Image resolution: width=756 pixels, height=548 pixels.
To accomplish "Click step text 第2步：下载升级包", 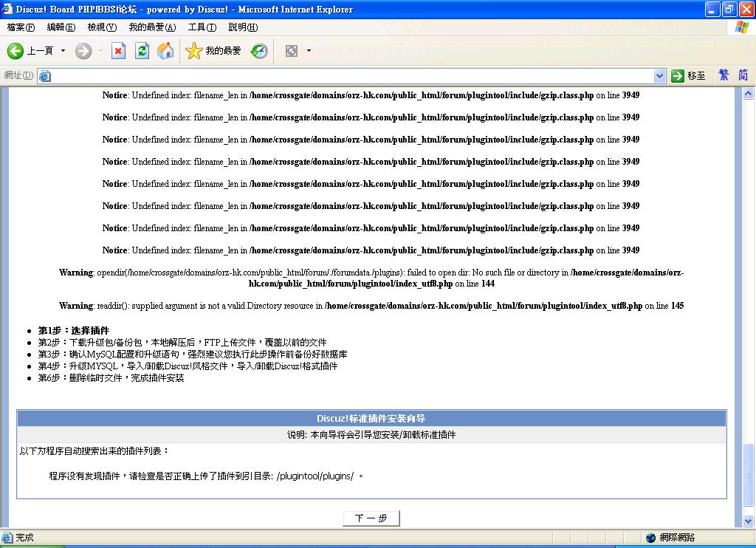I will 182,343.
